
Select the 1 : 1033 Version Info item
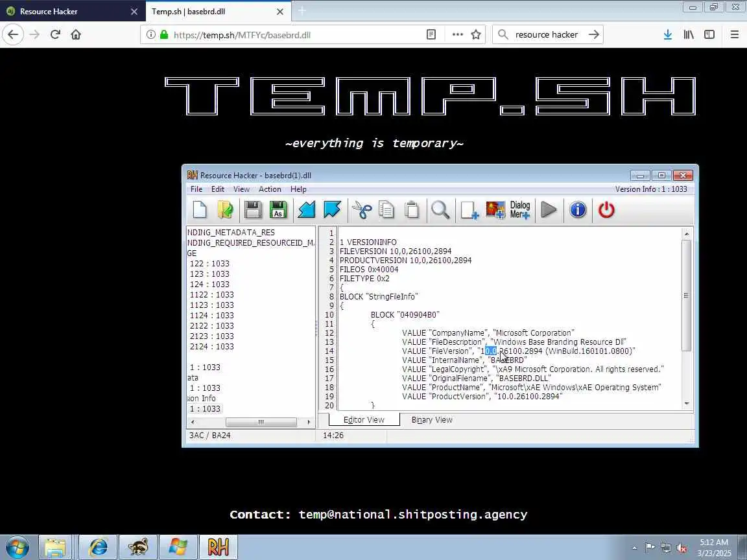pos(205,408)
